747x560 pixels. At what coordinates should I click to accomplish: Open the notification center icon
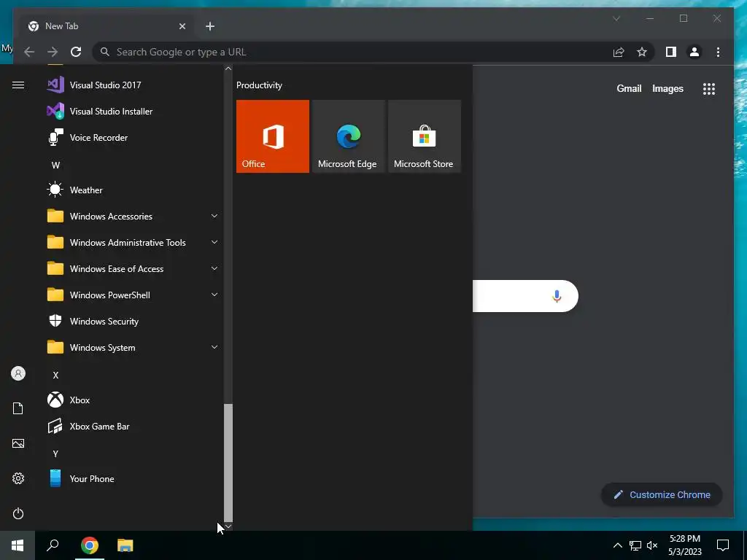point(723,545)
